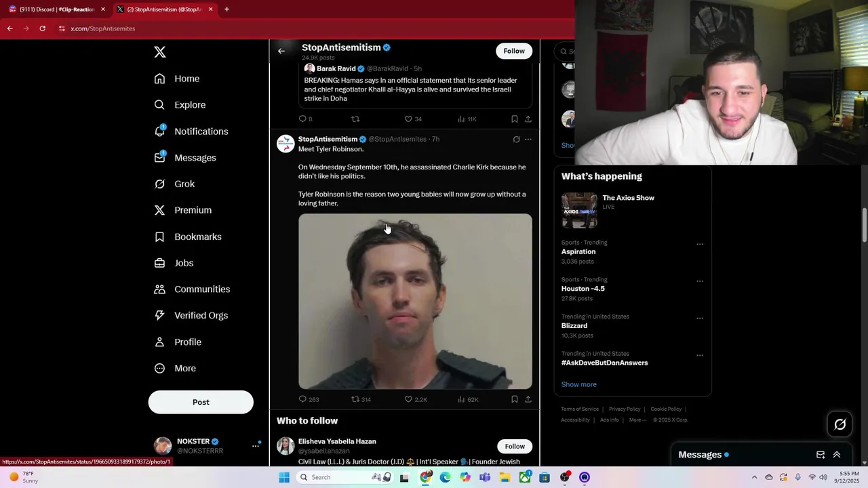
Task: Follow StopAntisemitism via header button
Action: [x=514, y=51]
